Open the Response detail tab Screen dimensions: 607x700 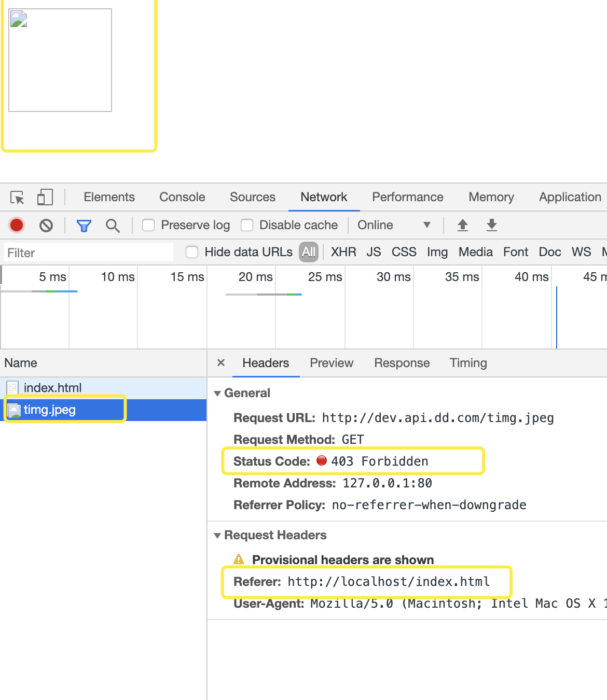(x=402, y=363)
